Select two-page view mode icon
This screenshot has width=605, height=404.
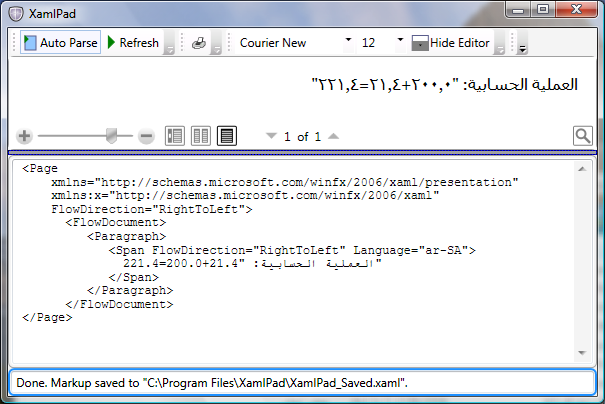click(201, 136)
